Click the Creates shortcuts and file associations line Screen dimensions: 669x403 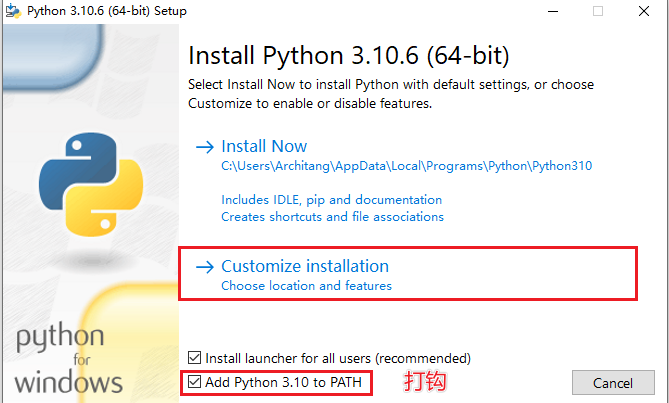(332, 216)
